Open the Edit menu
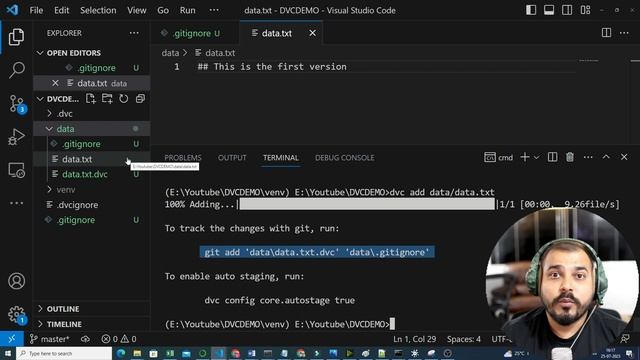The width and height of the screenshot is (640, 360). [61, 10]
